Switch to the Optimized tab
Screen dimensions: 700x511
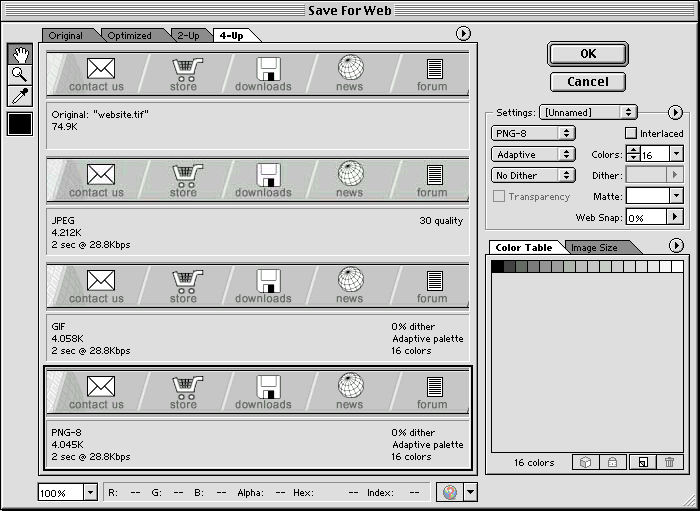[129, 36]
